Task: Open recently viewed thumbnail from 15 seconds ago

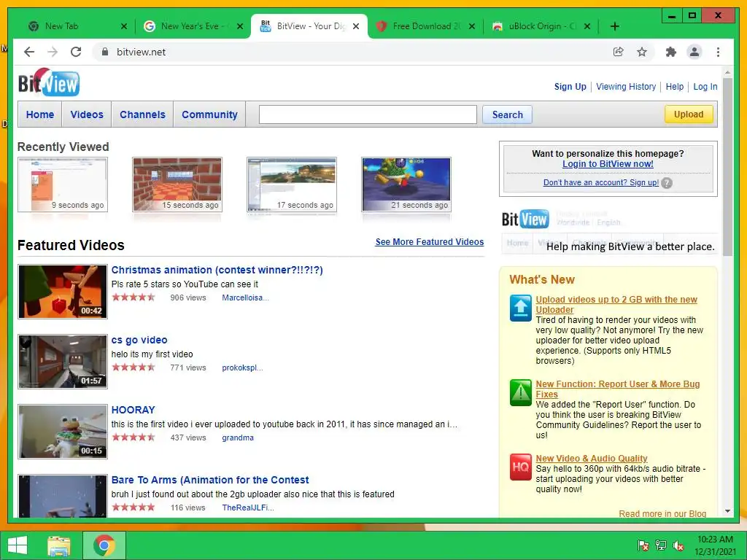Action: [x=177, y=184]
